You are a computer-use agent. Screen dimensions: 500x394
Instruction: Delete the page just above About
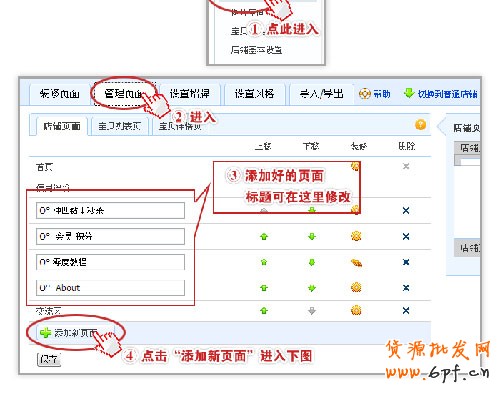[x=406, y=262]
